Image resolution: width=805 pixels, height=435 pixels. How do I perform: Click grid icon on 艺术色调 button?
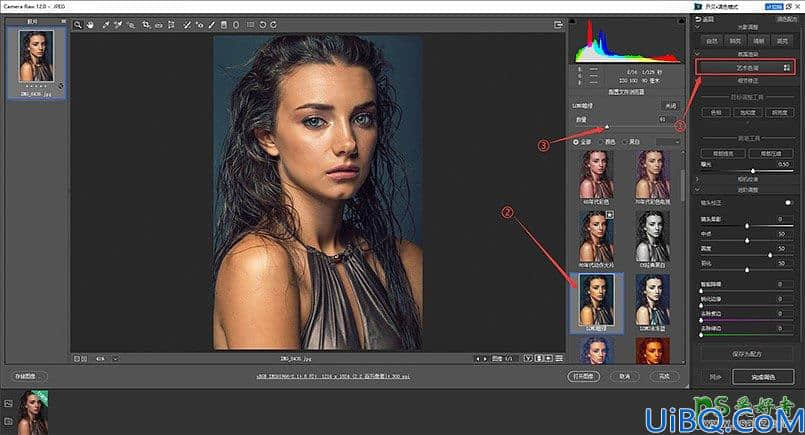pyautogui.click(x=787, y=68)
